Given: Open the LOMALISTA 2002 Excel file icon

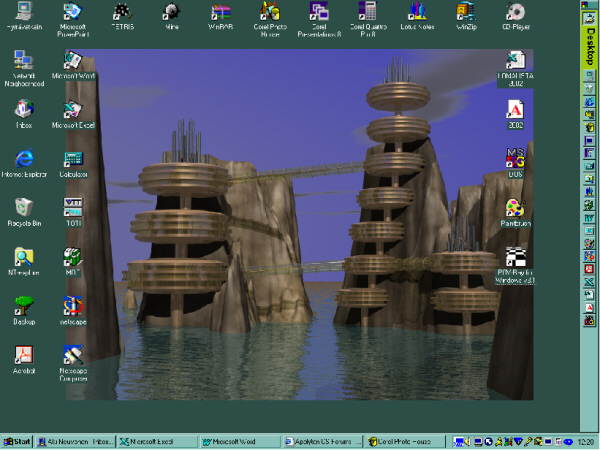Looking at the screenshot, I should [515, 69].
